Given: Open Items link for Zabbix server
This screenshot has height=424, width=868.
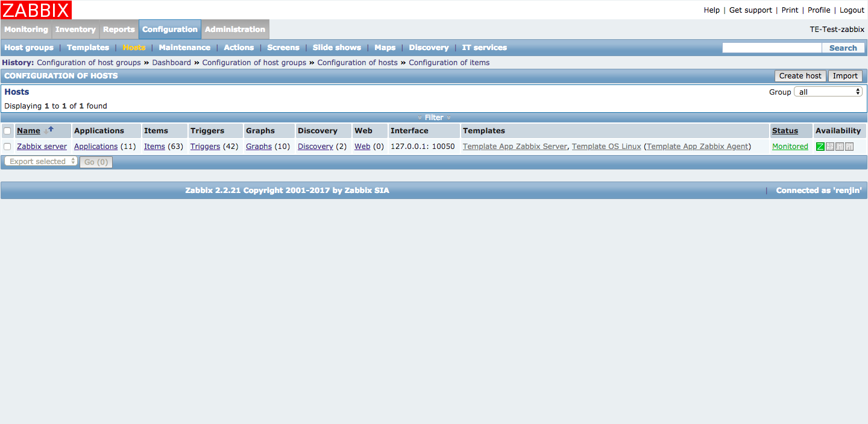Looking at the screenshot, I should [x=154, y=147].
